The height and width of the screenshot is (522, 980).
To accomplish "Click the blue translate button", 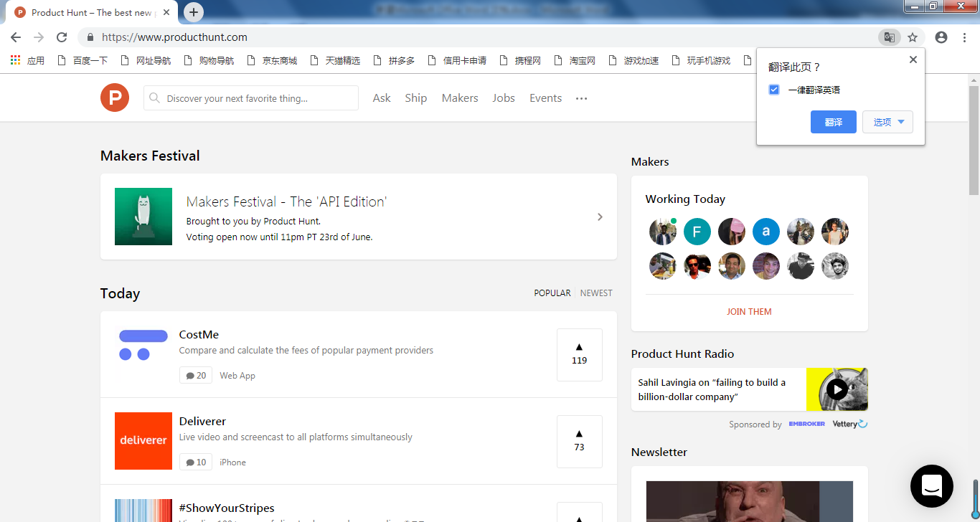I will pyautogui.click(x=834, y=122).
